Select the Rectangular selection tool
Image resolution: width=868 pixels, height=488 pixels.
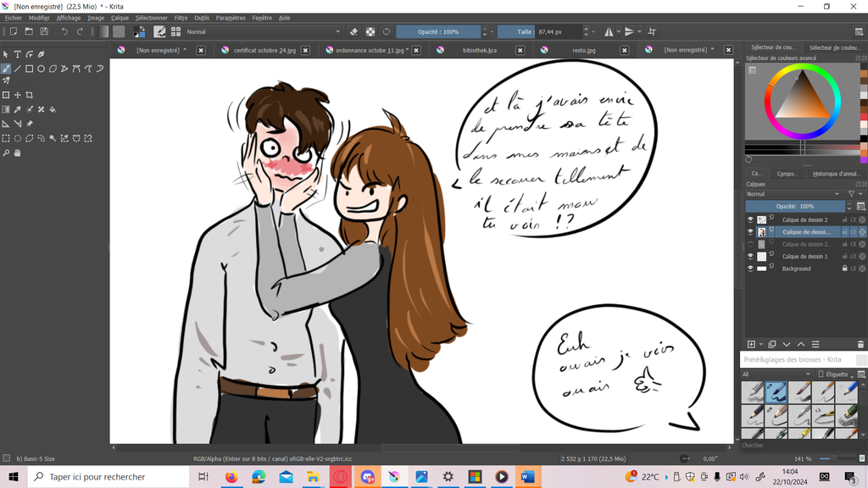(x=6, y=138)
